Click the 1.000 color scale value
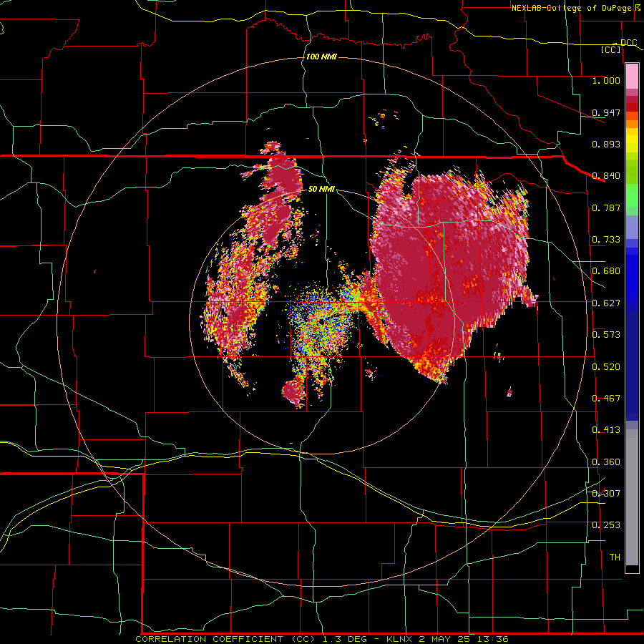644x644 pixels. [x=606, y=80]
